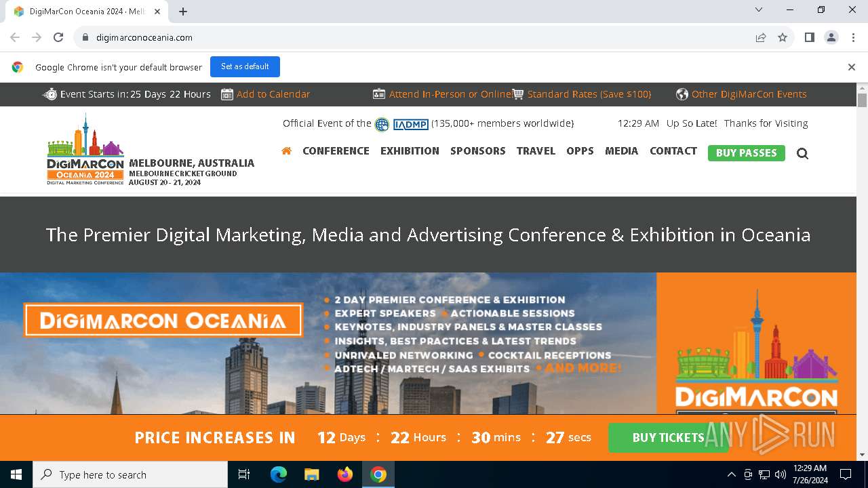The image size is (868, 488).
Task: Launch Firefox from the taskbar
Action: 345,474
